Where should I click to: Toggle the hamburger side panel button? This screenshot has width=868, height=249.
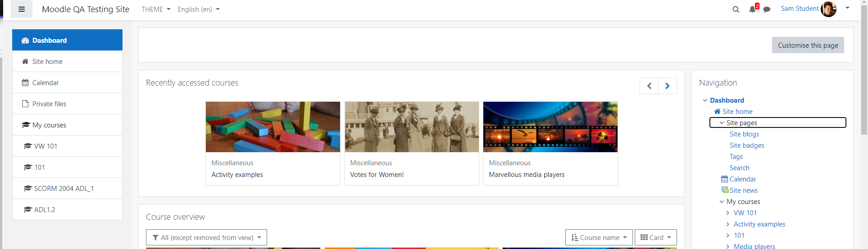[22, 9]
